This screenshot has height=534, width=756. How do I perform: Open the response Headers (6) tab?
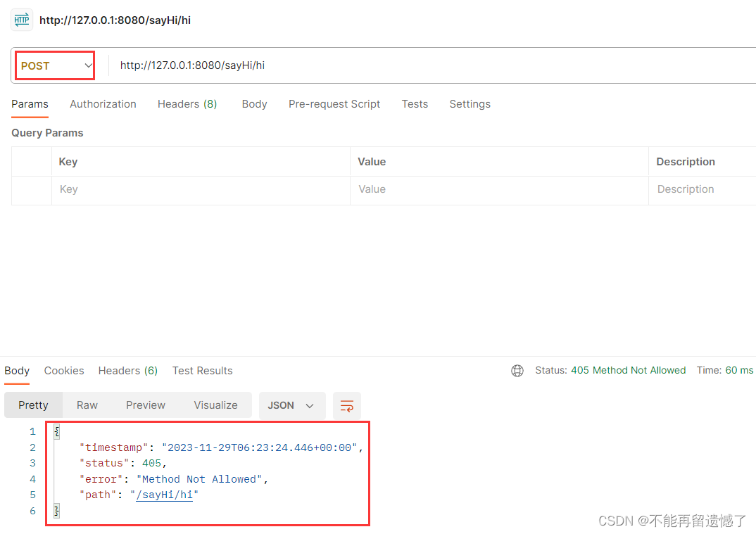(128, 371)
